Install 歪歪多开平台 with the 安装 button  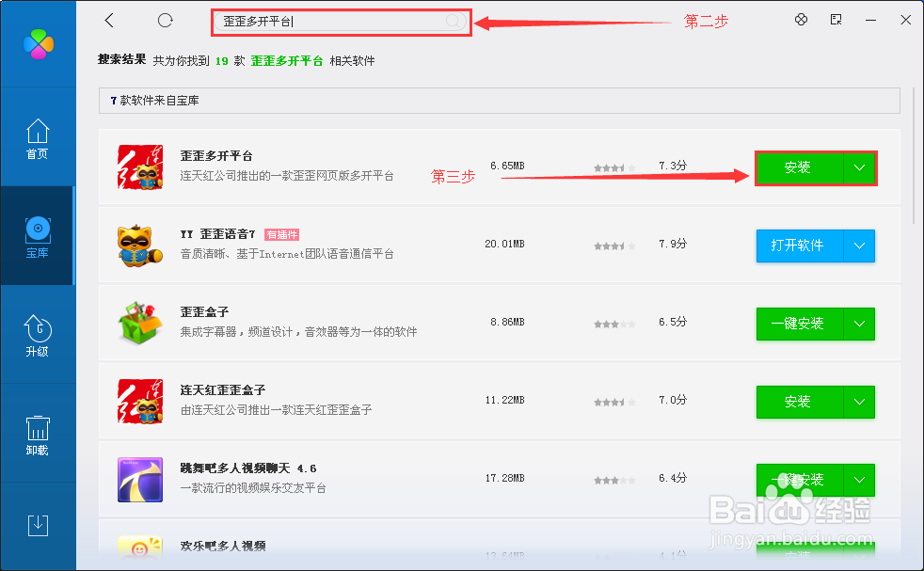pos(800,168)
